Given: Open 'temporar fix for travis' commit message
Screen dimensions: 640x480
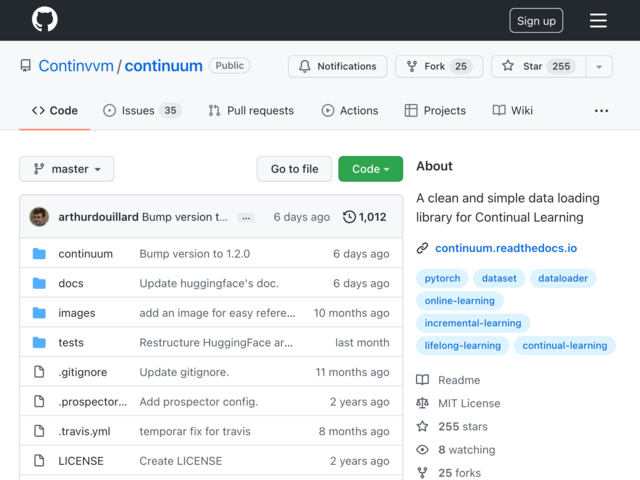Looking at the screenshot, I should click(195, 431).
